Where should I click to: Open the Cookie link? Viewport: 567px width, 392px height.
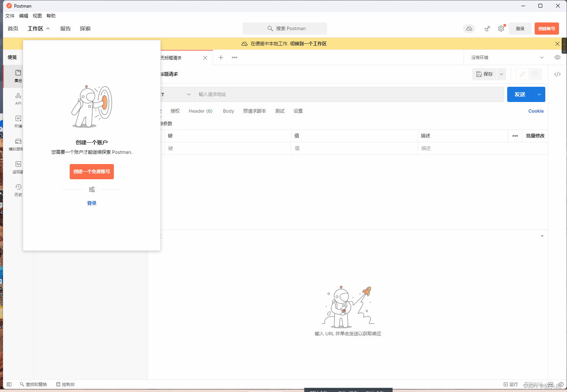[536, 111]
